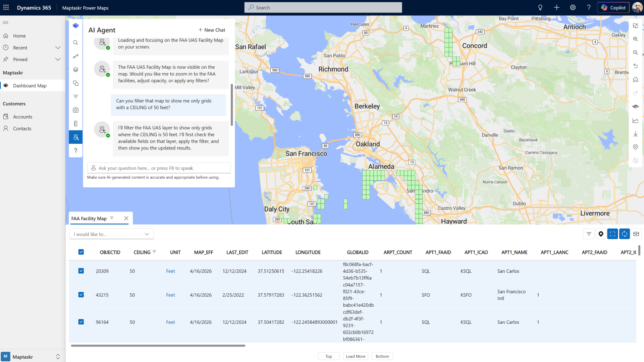The height and width of the screenshot is (362, 644).
Task: Expand the Pinned section chevron
Action: (58, 59)
